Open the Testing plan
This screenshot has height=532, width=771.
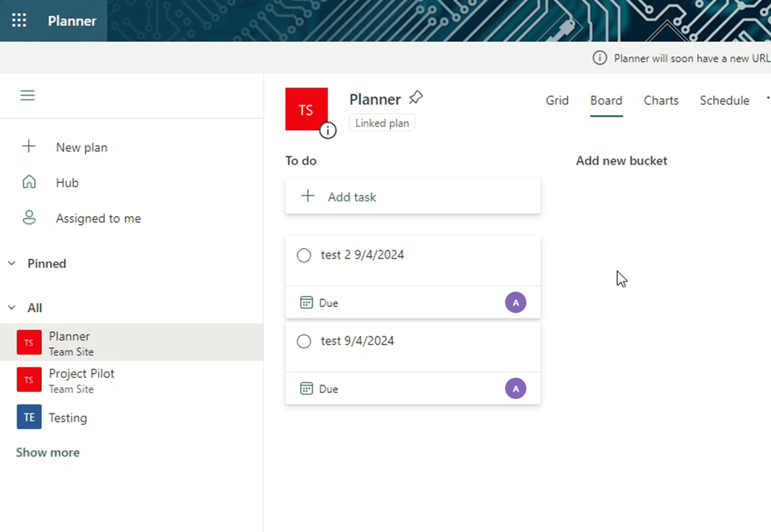point(132,417)
